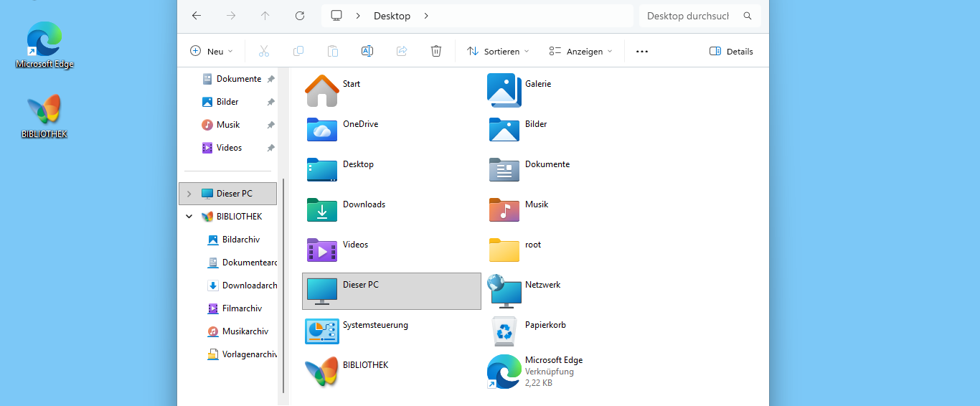
Task: Click the BIBLIOTHEK shortcut on desktop
Action: (44, 115)
